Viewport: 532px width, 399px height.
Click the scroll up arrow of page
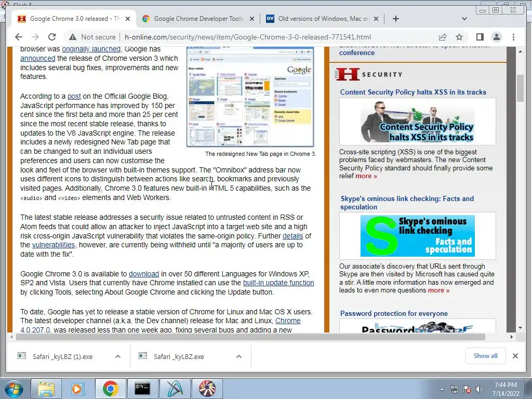click(520, 51)
